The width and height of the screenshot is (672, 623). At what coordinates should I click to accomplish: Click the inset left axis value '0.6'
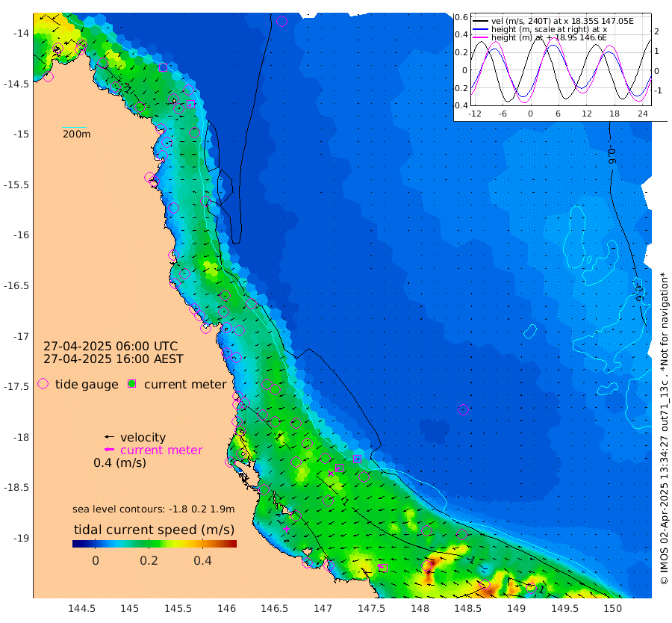461,17
